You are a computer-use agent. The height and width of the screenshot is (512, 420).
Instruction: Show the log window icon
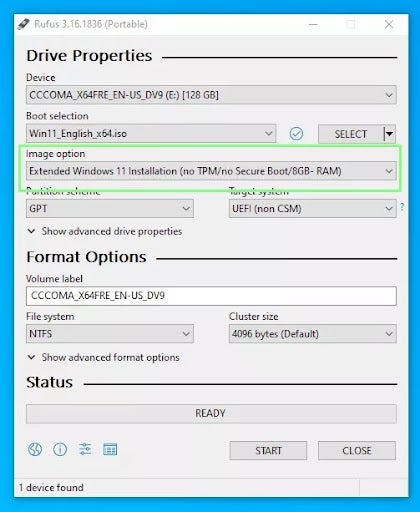click(110, 449)
